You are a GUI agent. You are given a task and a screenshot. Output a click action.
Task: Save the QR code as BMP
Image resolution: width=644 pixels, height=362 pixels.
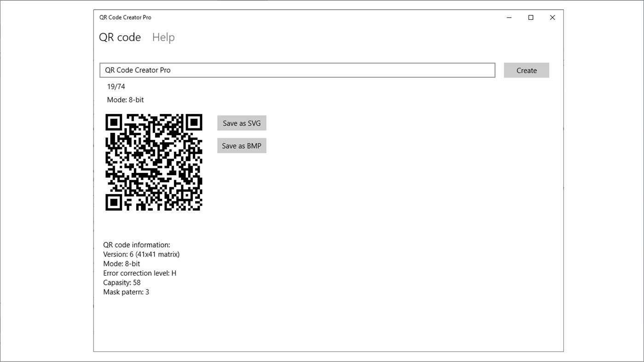[241, 145]
